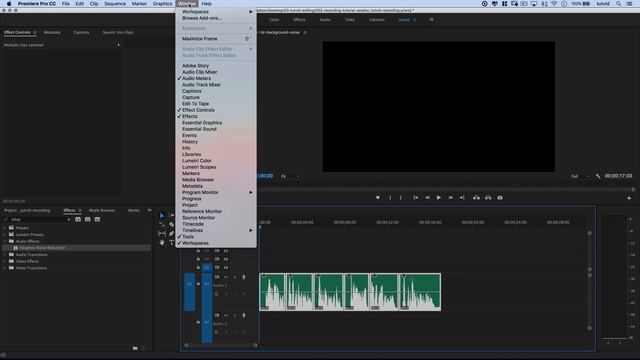Open the Full playback resolution dropdown
Image resolution: width=640 pixels, height=360 pixels.
(580, 176)
